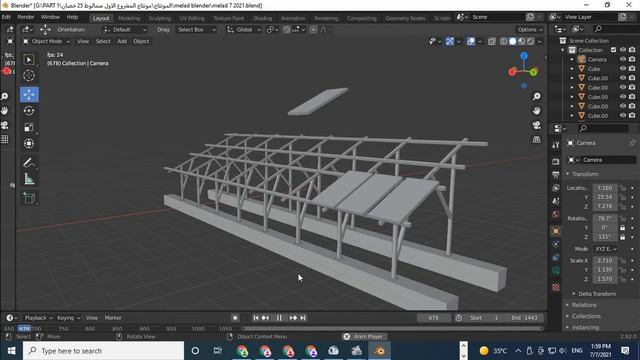Screen dimensions: 640x360
Task: Open the Object Mode dropdown
Action: [46, 41]
